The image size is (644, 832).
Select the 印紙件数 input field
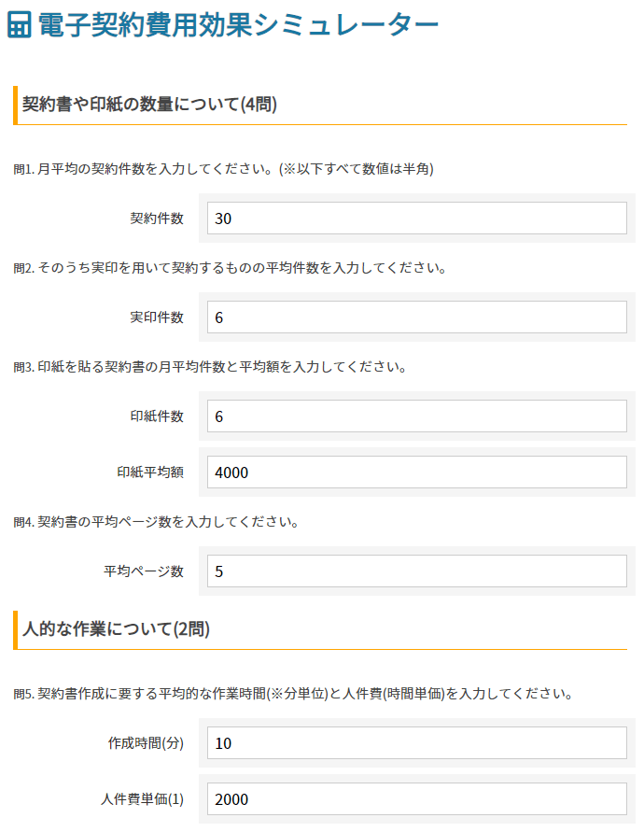click(x=416, y=416)
